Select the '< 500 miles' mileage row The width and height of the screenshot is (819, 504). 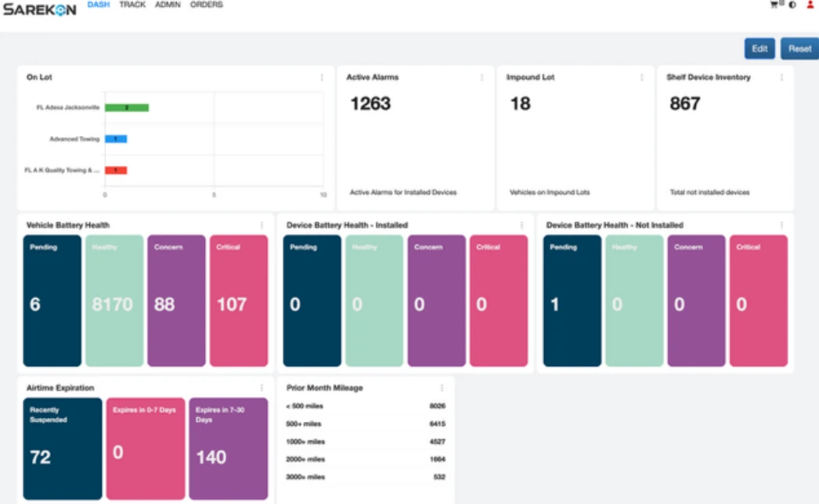pos(366,406)
